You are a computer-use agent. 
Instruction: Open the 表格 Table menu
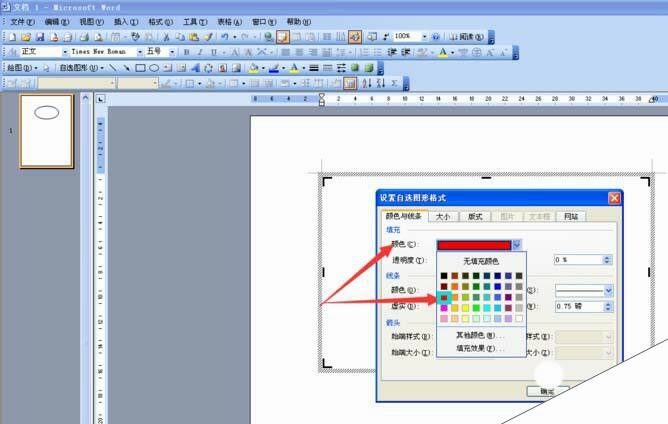[229, 22]
